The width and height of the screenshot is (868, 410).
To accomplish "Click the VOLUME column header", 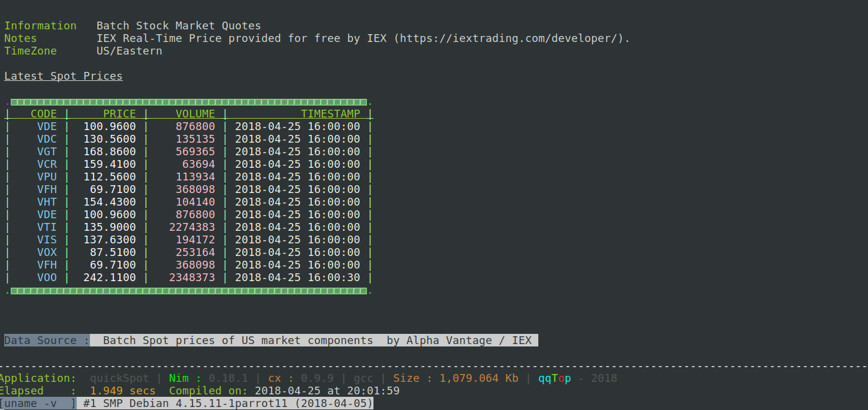I will pos(195,114).
